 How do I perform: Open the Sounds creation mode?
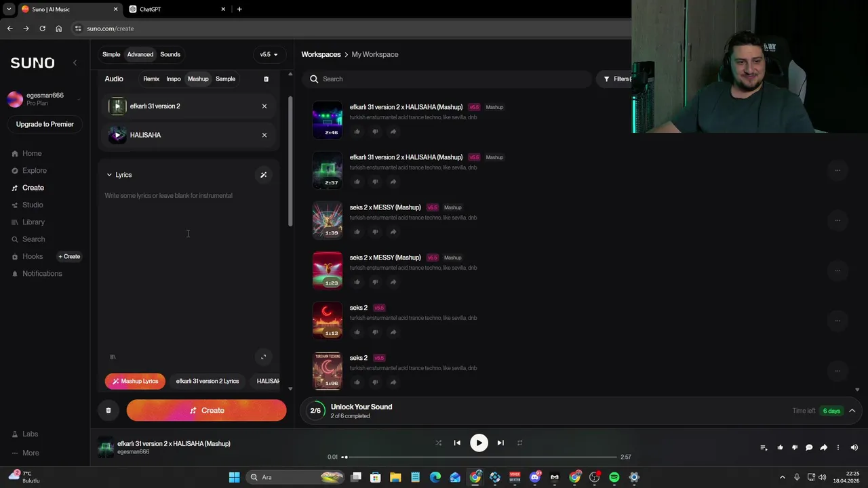[x=170, y=54]
